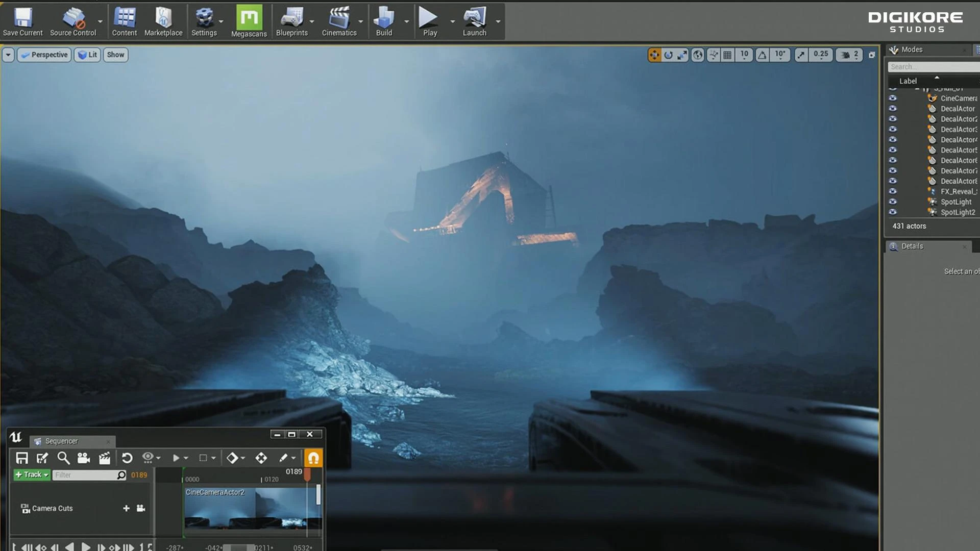The height and width of the screenshot is (551, 980).
Task: Hide SpotLight2 using its eye icon
Action: [x=893, y=212]
